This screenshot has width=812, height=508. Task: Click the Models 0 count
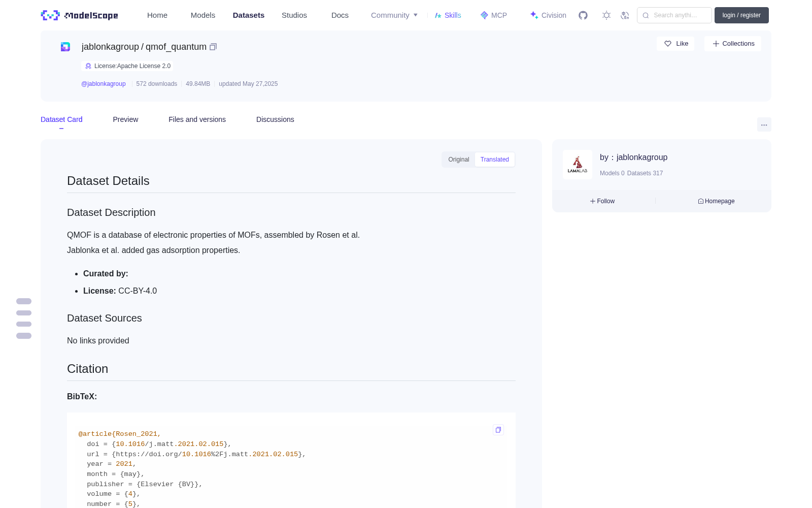(x=612, y=173)
